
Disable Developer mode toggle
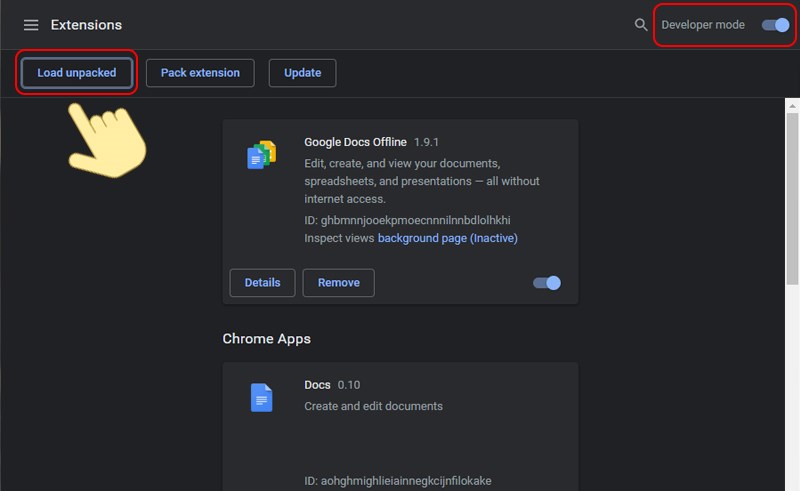775,25
